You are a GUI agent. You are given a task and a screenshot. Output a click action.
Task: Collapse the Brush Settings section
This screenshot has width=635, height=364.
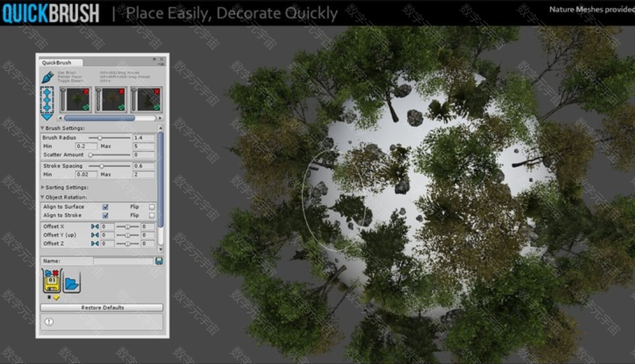tap(43, 128)
